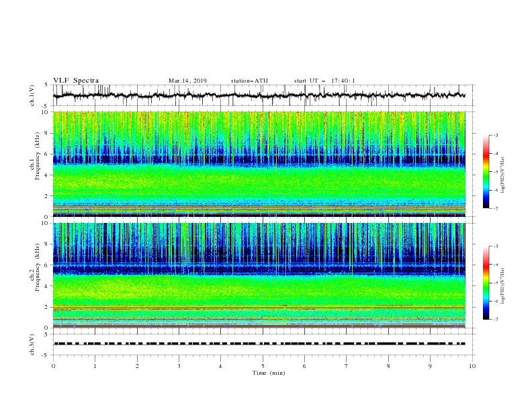Click the "start UT = 17:40: 1" text
Viewport: 532px width, 411px height.
coord(324,81)
